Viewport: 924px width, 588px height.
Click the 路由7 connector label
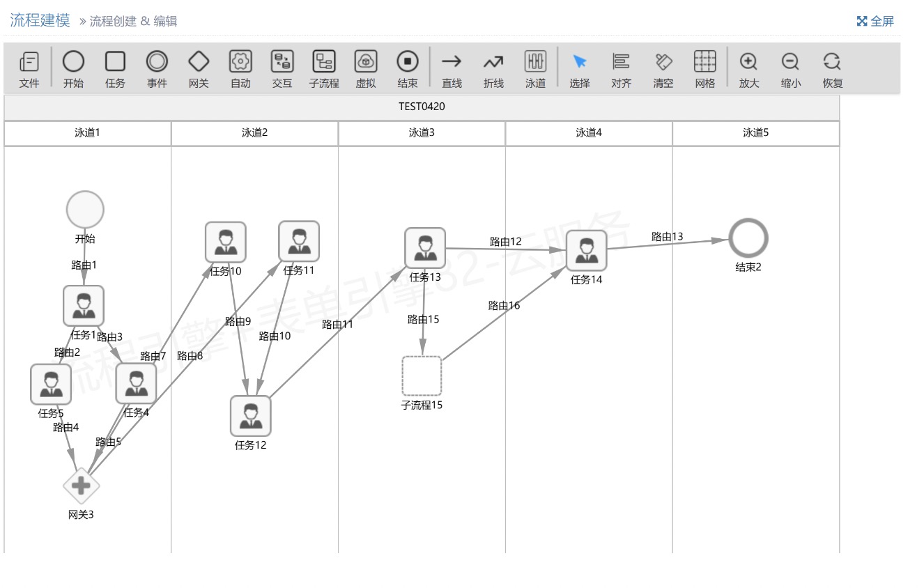coord(153,356)
